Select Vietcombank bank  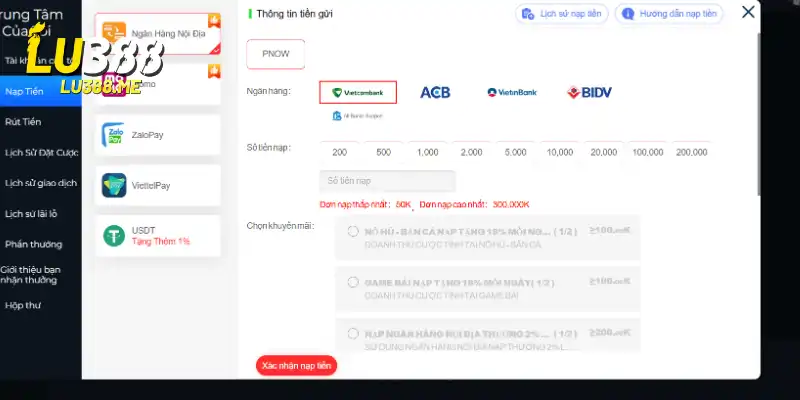pos(358,92)
